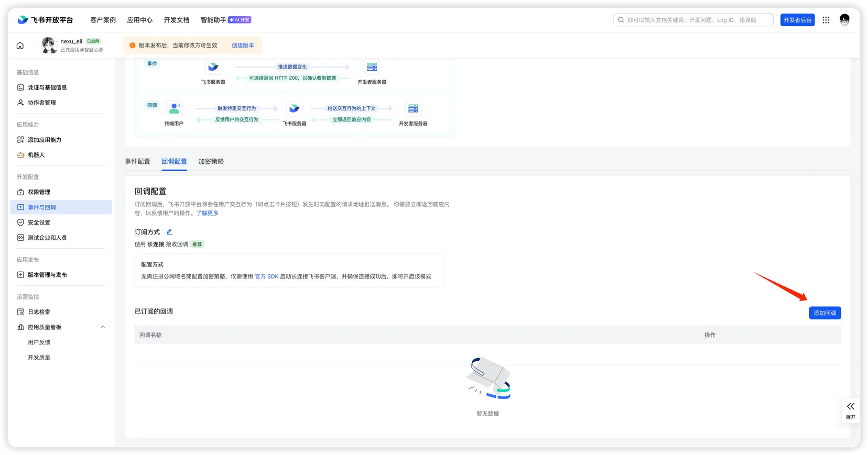Select 事件与回调 in sidebar

[61, 207]
